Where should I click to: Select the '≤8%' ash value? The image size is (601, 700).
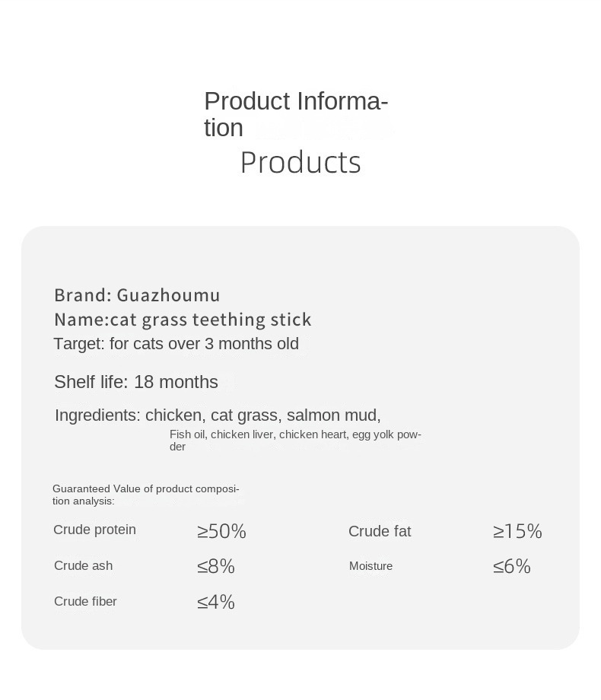tap(216, 567)
